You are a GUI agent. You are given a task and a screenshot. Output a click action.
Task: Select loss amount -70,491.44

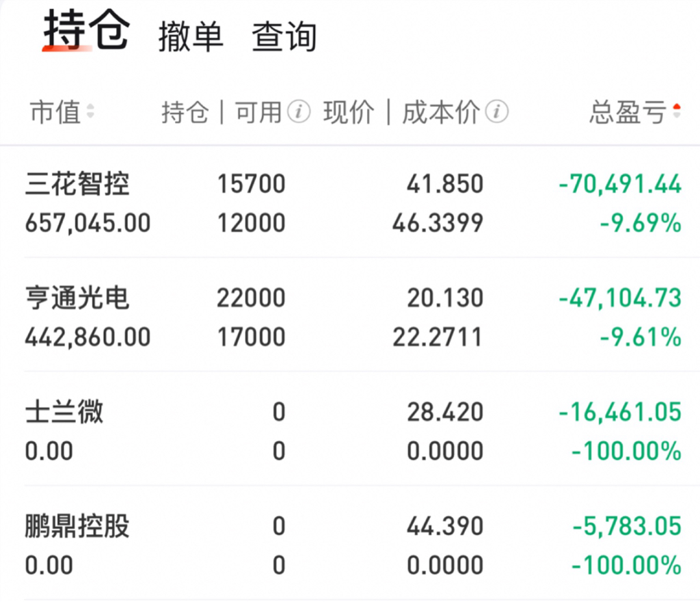point(620,184)
